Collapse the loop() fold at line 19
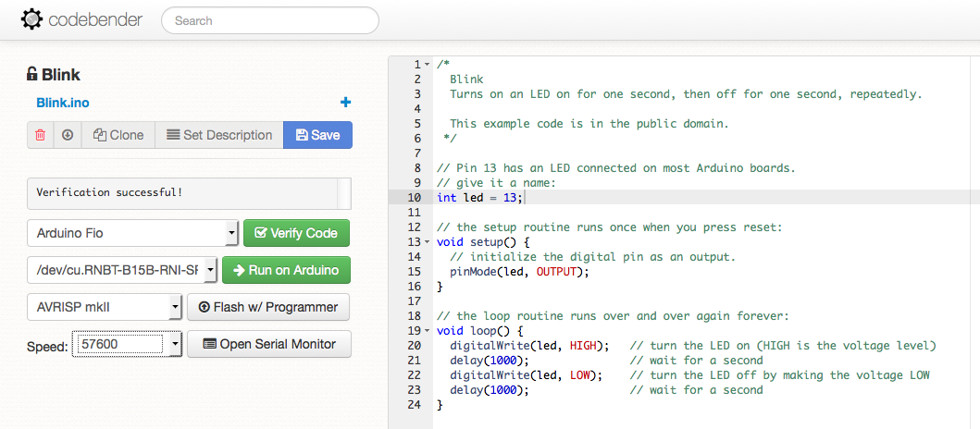The image size is (980, 429). point(427,331)
